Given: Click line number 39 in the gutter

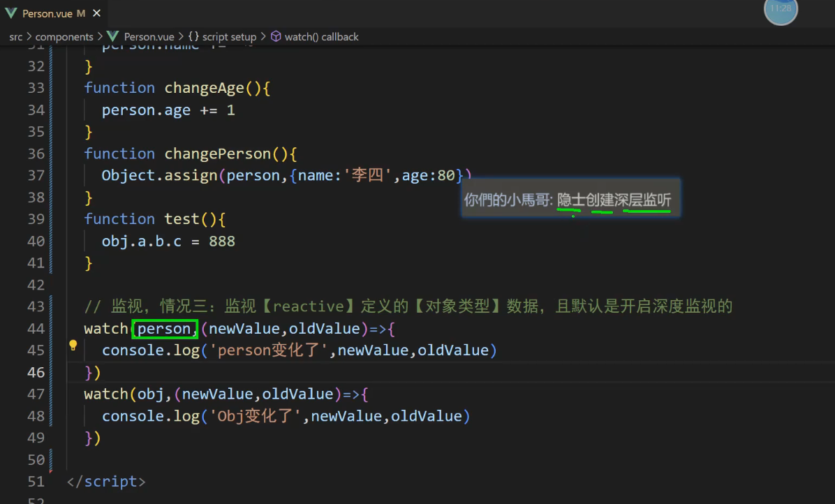Looking at the screenshot, I should 36,218.
